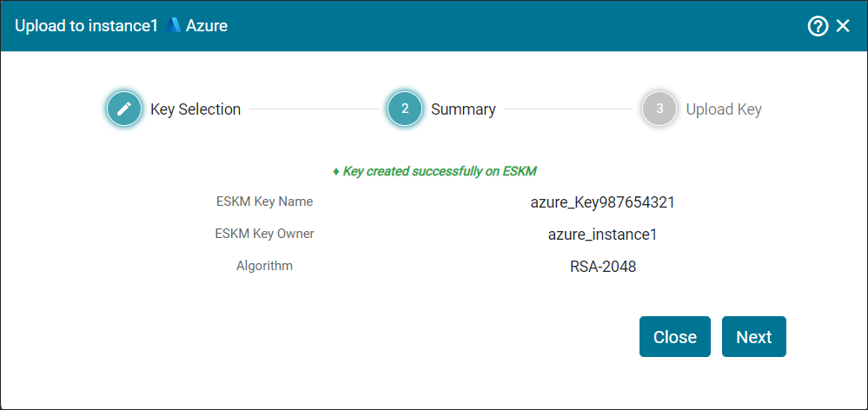
Task: Click the azure_instance1 owner value
Action: click(602, 235)
